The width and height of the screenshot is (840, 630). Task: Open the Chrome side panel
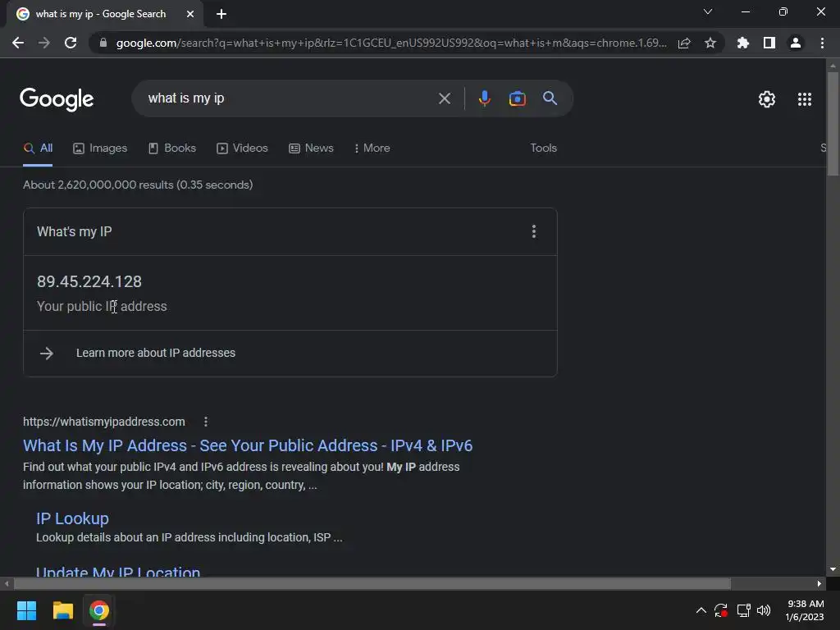(769, 43)
